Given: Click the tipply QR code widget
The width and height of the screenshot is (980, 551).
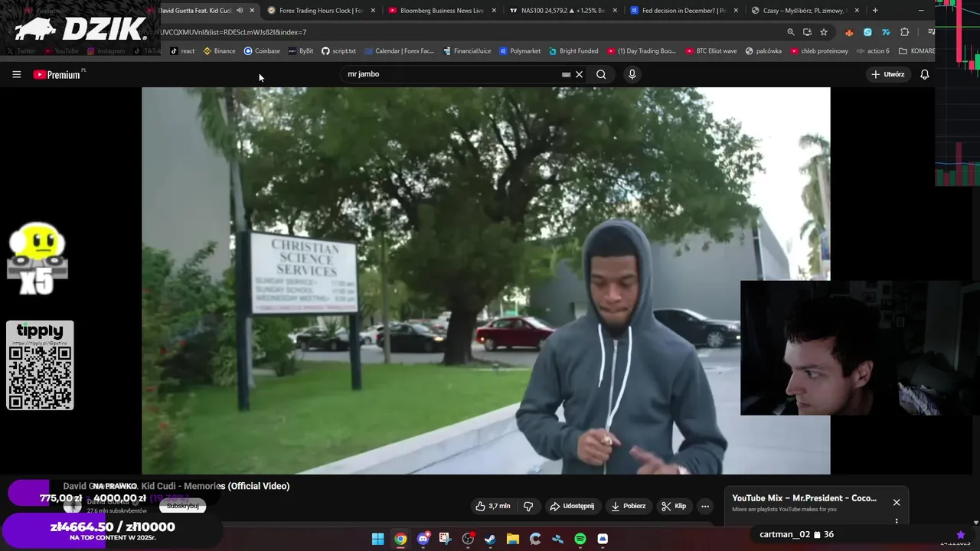Looking at the screenshot, I should [x=40, y=365].
